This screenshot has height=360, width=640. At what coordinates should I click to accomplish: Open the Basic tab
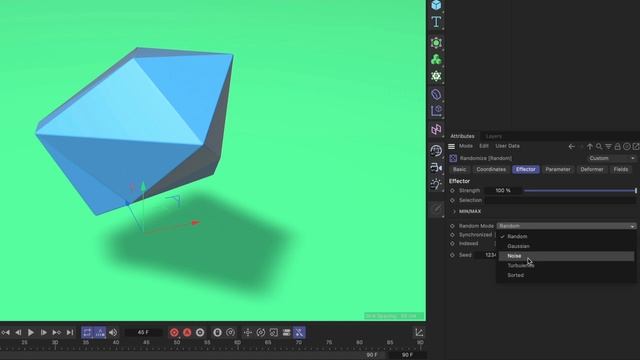coord(459,169)
